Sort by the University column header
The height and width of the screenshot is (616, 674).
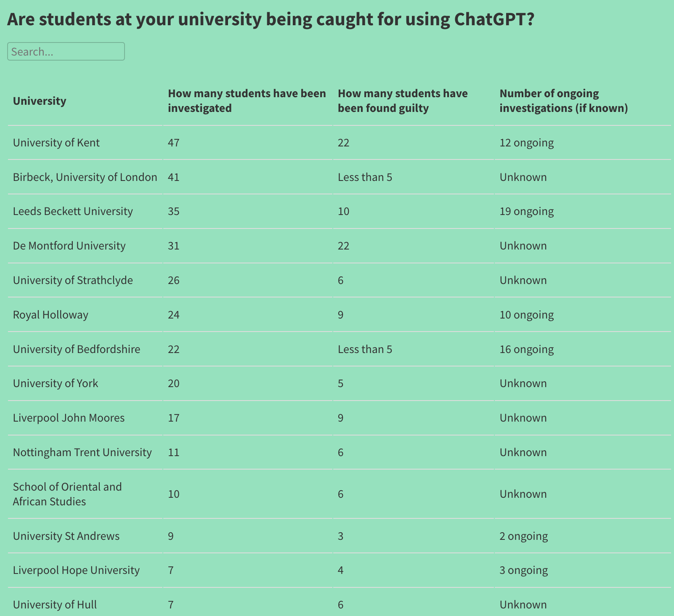[x=40, y=101]
